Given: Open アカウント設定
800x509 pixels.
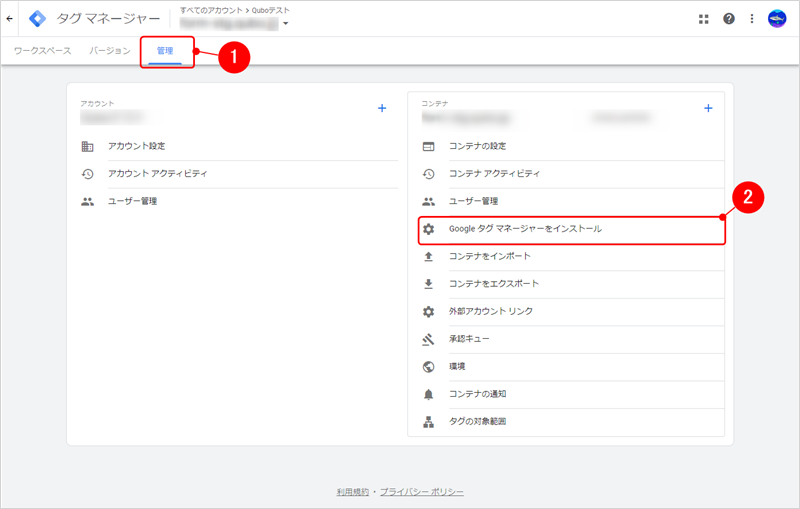Looking at the screenshot, I should point(136,147).
